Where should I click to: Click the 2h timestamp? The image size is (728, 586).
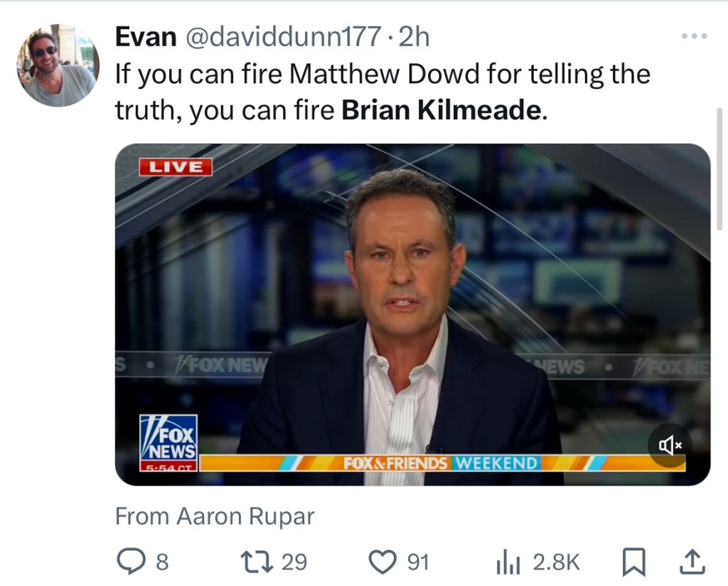click(x=414, y=37)
